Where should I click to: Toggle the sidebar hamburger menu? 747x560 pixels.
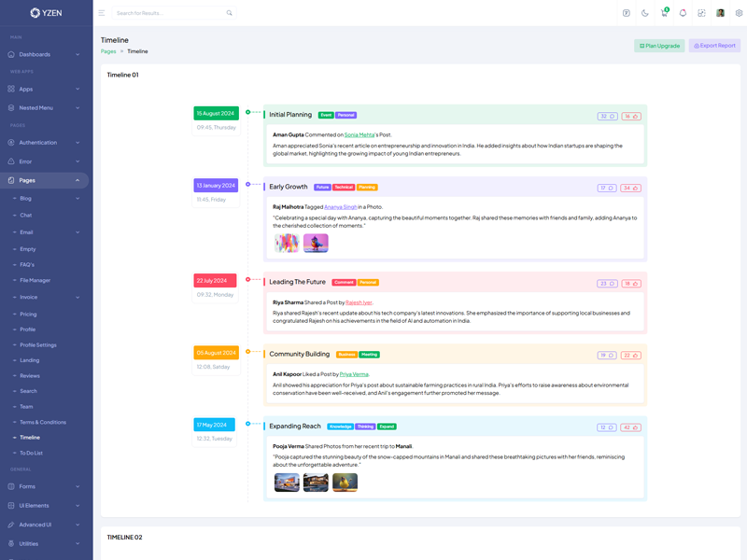(x=102, y=13)
